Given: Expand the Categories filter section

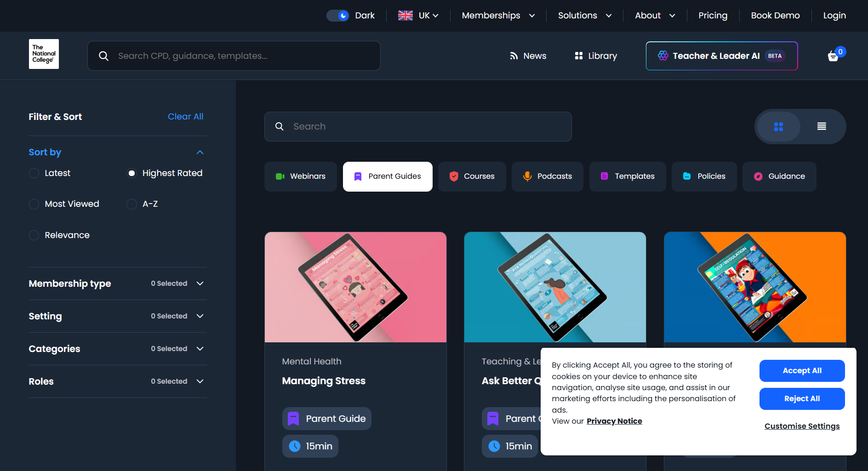Looking at the screenshot, I should point(200,349).
